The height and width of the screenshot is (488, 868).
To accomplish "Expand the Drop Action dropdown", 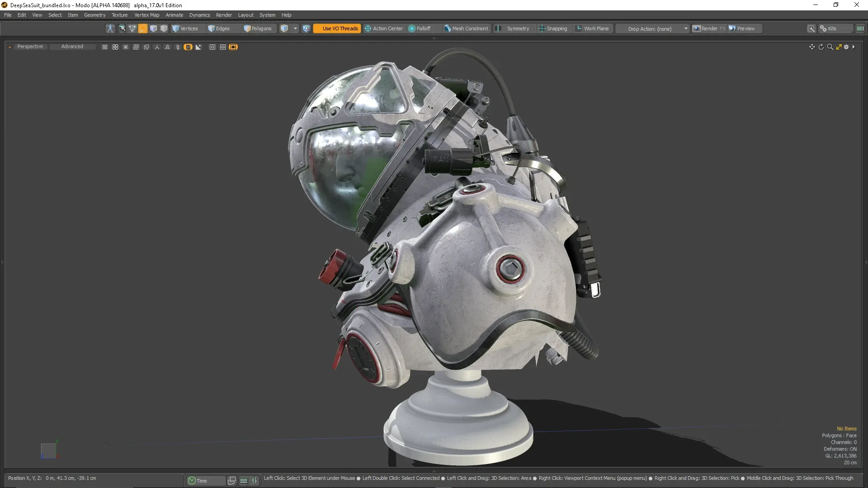I will (652, 28).
